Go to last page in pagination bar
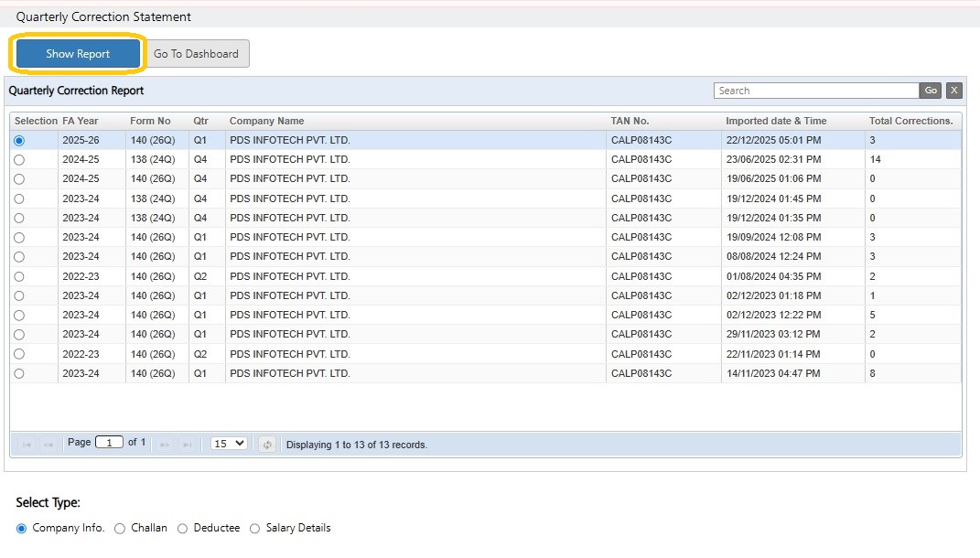The width and height of the screenshot is (980, 558). click(187, 445)
